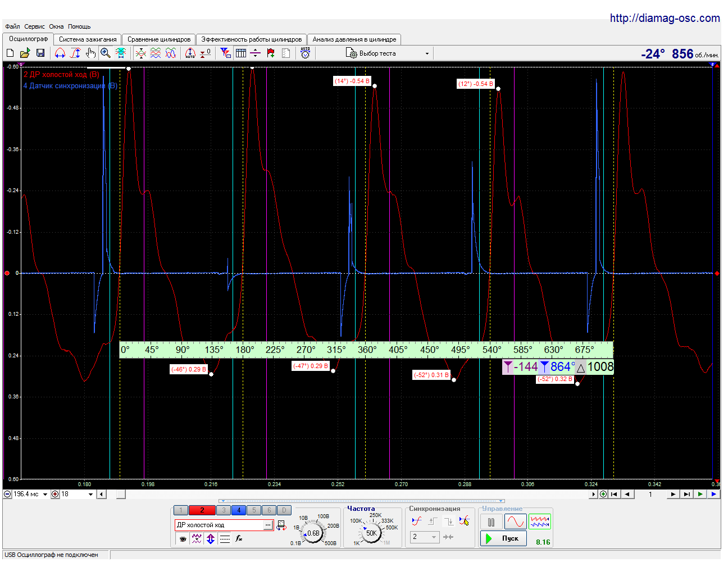Switch to Эффективность работы цилиндров tab
The width and height of the screenshot is (728, 562).
(252, 39)
